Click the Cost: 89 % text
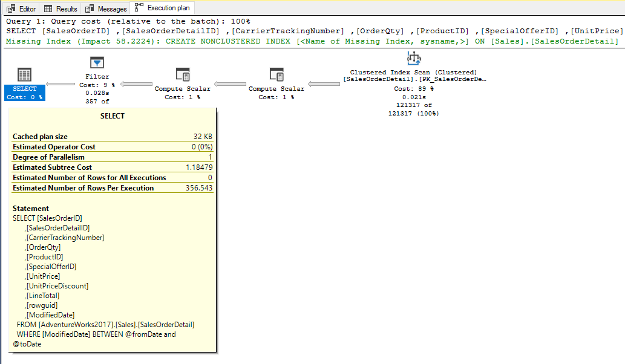 click(414, 89)
